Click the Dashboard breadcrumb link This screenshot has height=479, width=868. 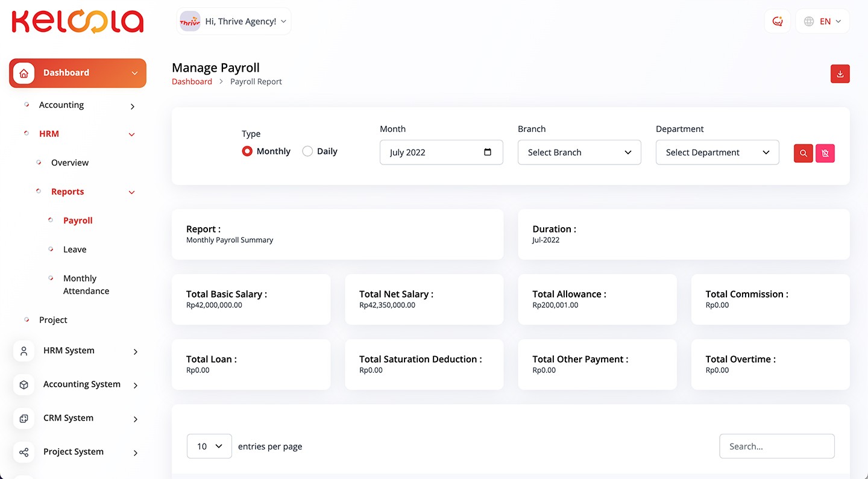pyautogui.click(x=192, y=81)
